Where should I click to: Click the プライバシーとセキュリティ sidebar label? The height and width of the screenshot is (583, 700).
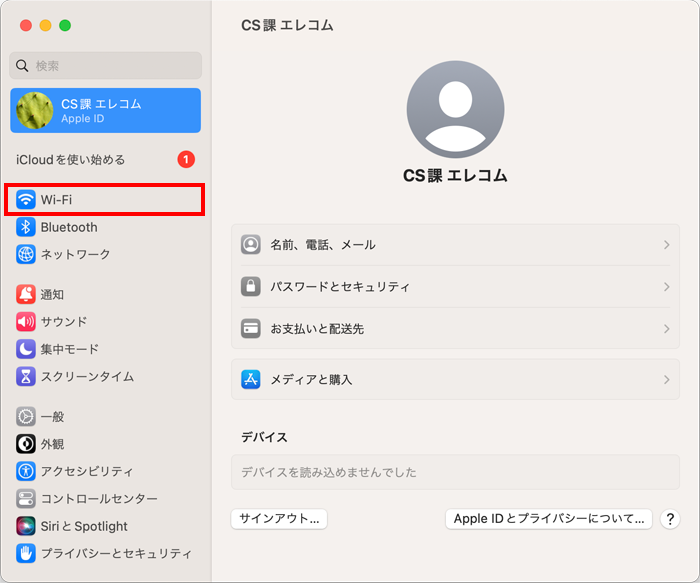coord(116,554)
